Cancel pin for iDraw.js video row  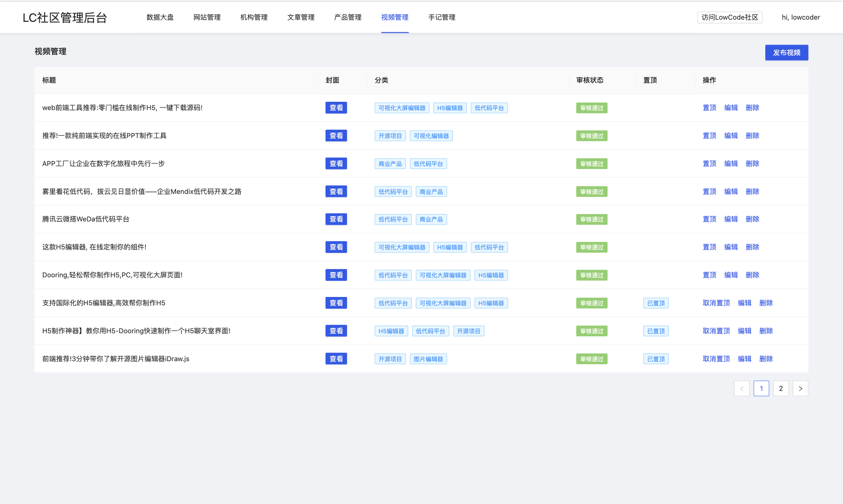[716, 359]
